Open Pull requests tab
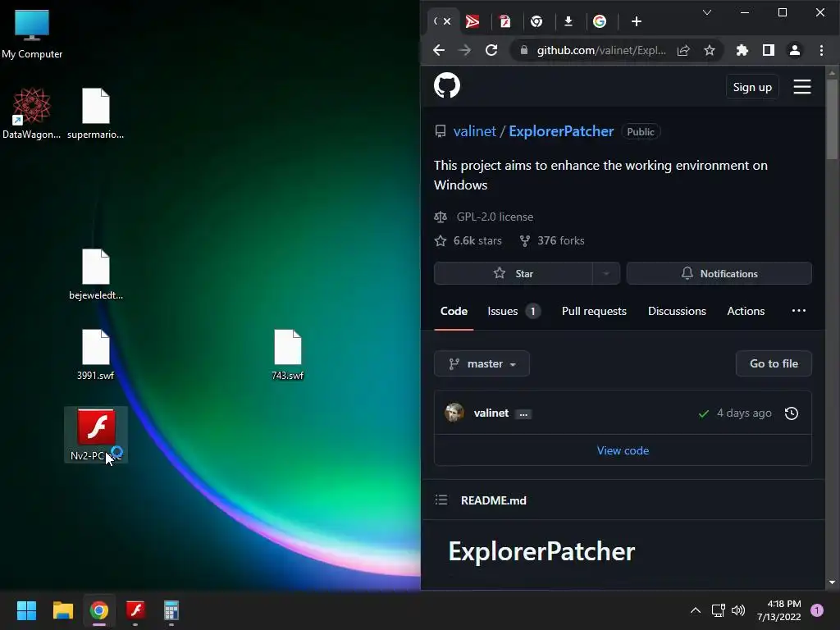The image size is (840, 630). click(x=594, y=311)
